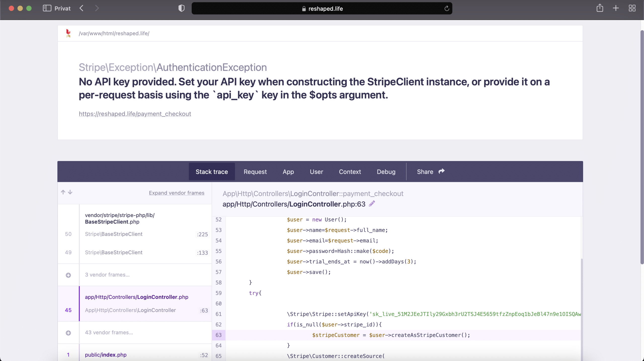The width and height of the screenshot is (644, 361).
Task: Open the App tab
Action: pyautogui.click(x=288, y=172)
